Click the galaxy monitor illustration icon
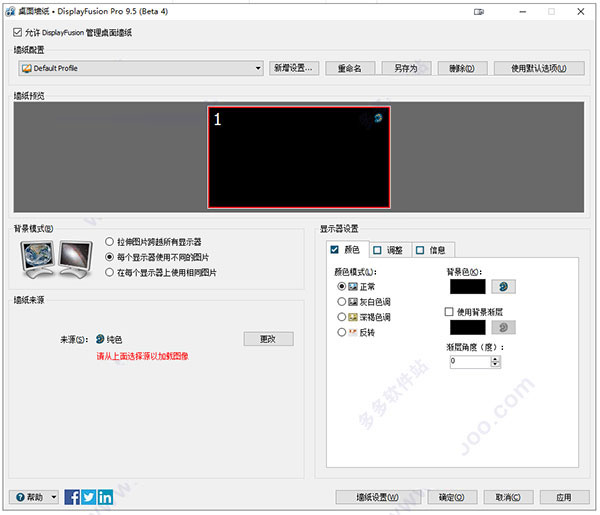This screenshot has height=515, width=600. 76,259
